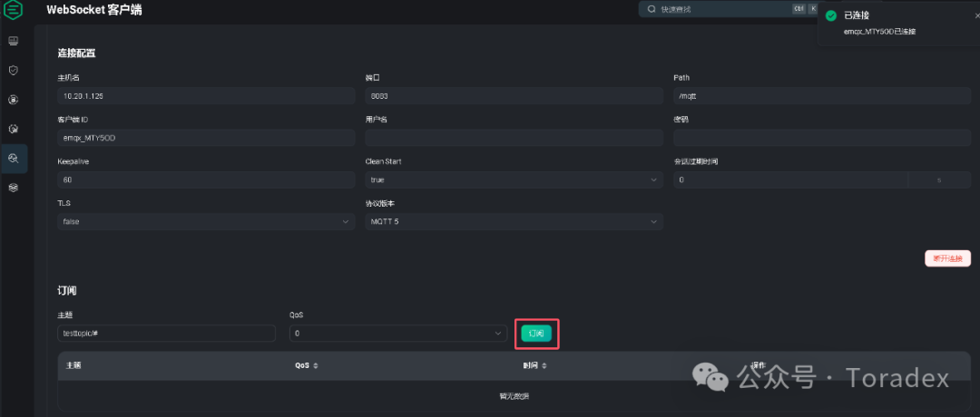Viewport: 980px width, 417px height.
Task: Click the 暂无数据 empty table text
Action: [514, 396]
